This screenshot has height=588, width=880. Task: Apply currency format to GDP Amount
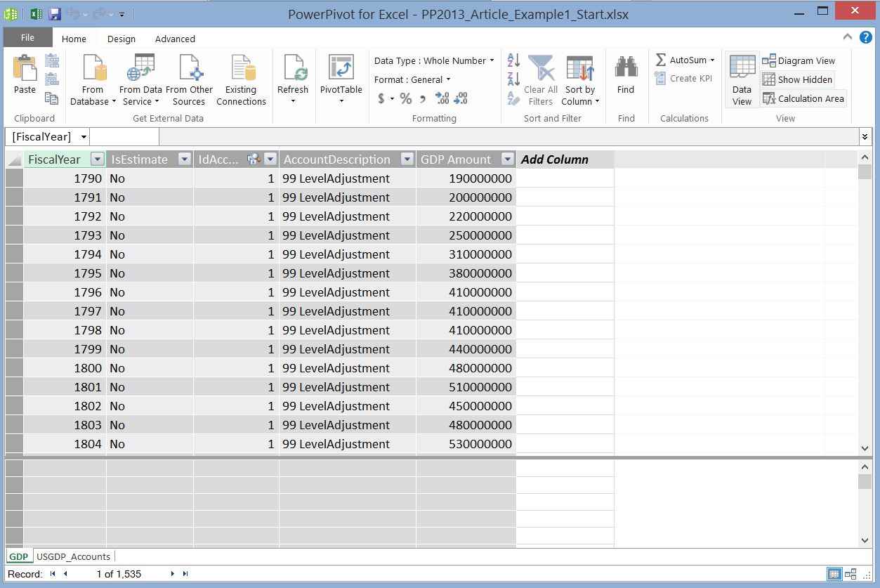[x=381, y=99]
